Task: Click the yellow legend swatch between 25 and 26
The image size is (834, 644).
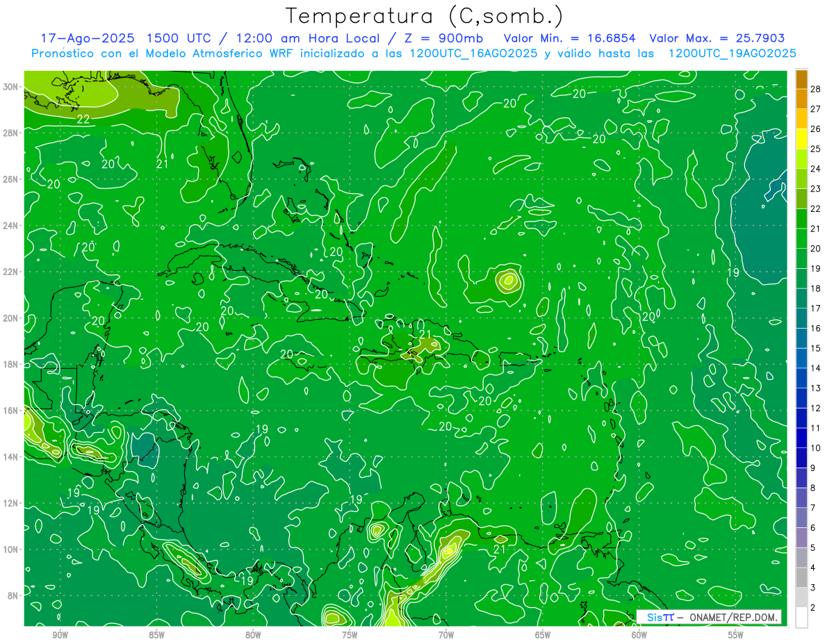Action: (x=801, y=138)
